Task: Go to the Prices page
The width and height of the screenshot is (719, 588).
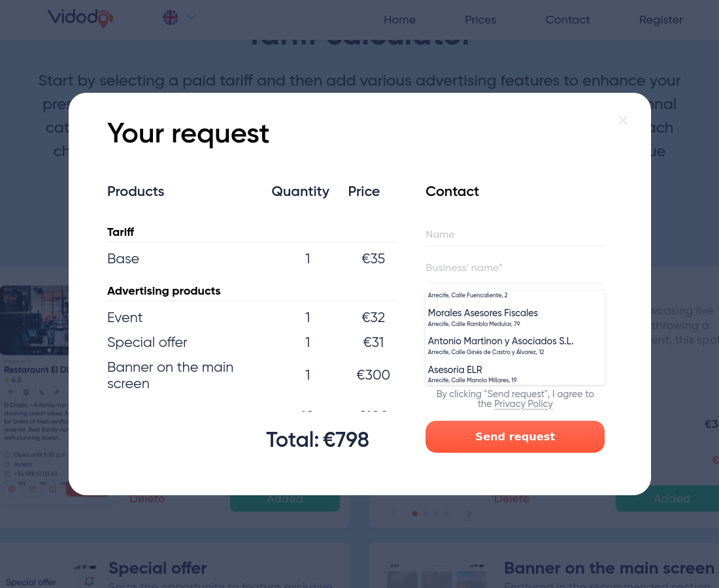Action: coord(480,20)
